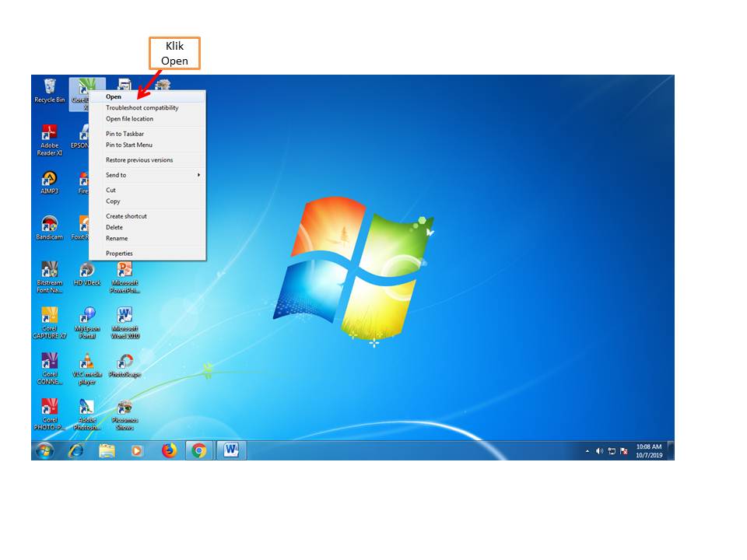Open the Windows Start button
The image size is (747, 560).
45,450
